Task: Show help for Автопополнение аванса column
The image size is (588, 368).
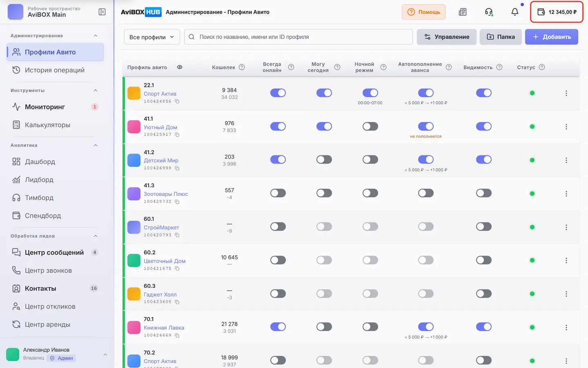Action: [449, 67]
